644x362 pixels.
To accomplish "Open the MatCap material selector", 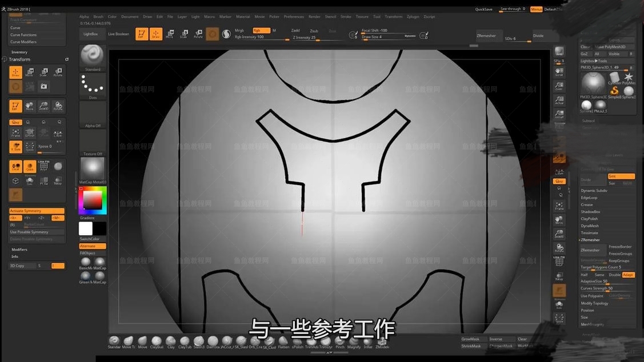I will point(93,170).
